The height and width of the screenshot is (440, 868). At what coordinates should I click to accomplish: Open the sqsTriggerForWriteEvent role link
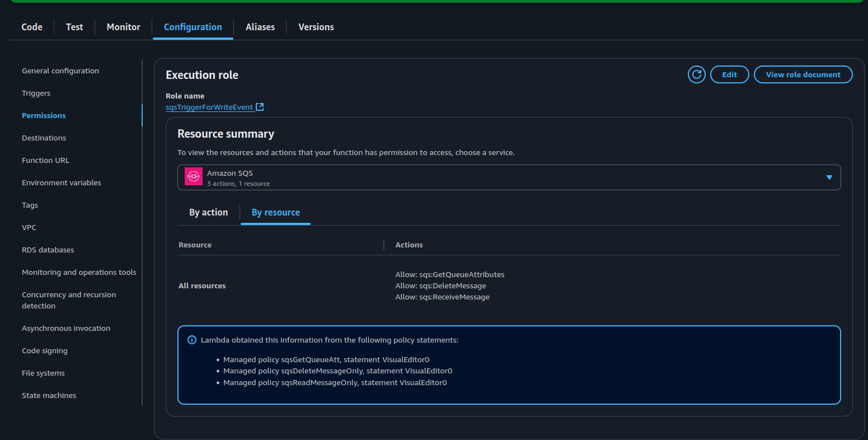tap(209, 107)
